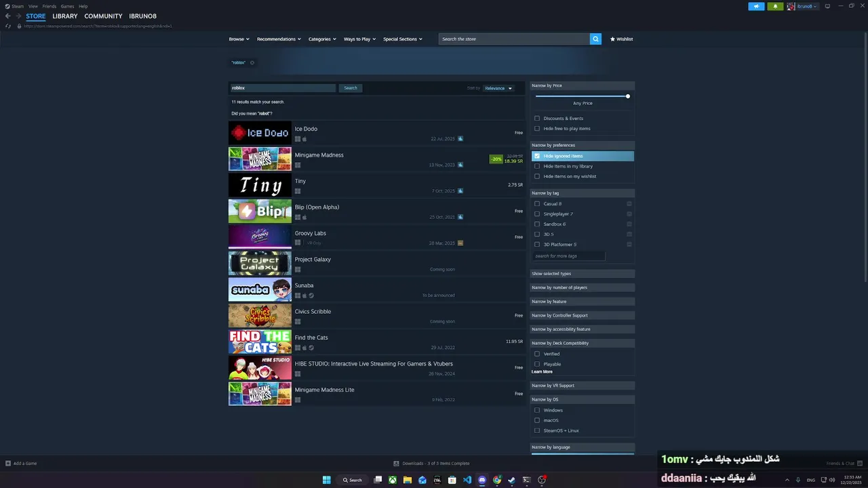Image resolution: width=868 pixels, height=488 pixels.
Task: Click the store search magnifier button
Action: click(x=595, y=39)
